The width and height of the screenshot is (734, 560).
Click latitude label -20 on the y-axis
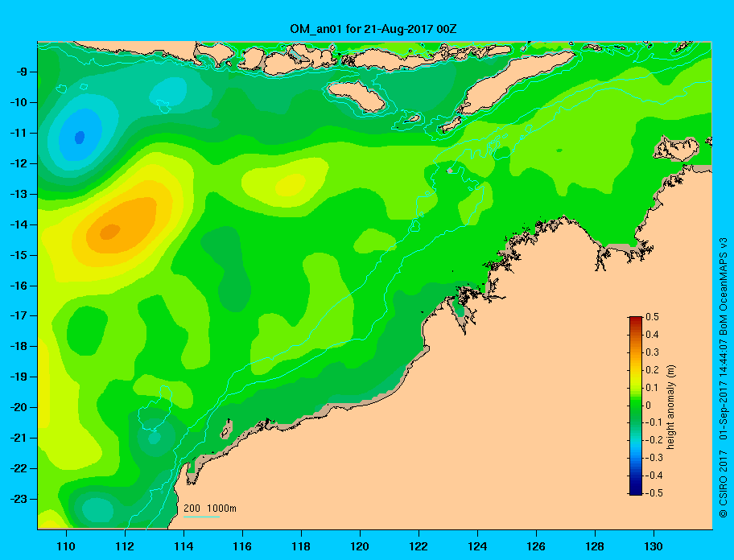[16, 407]
